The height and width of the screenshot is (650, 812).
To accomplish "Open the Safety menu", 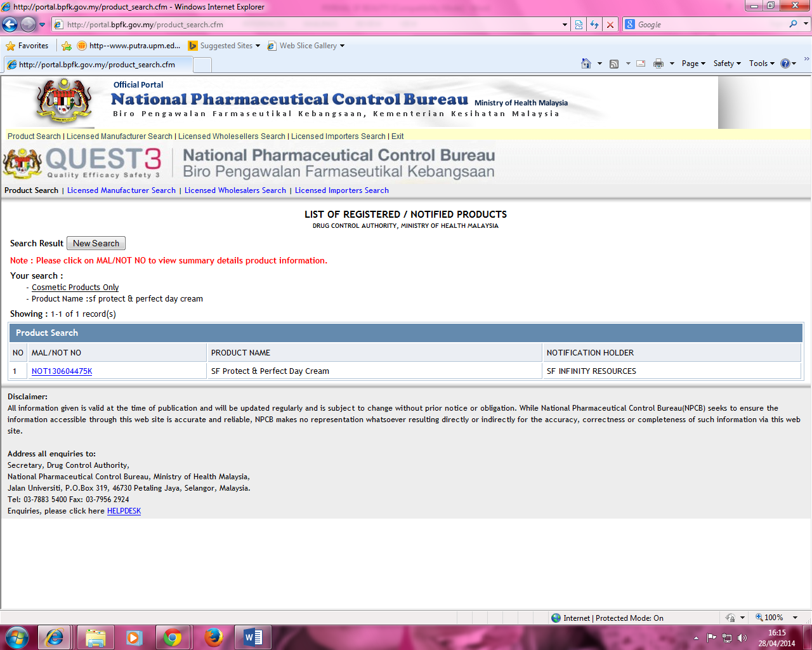I will [x=727, y=63].
